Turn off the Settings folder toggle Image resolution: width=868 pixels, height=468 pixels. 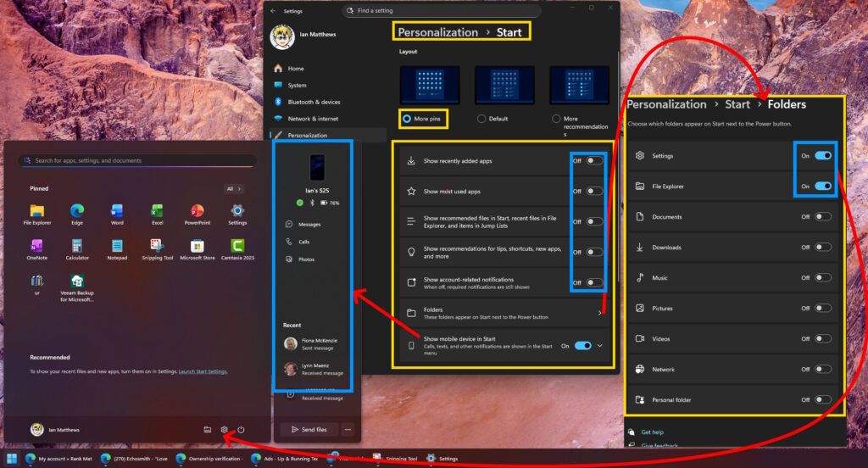tap(823, 156)
